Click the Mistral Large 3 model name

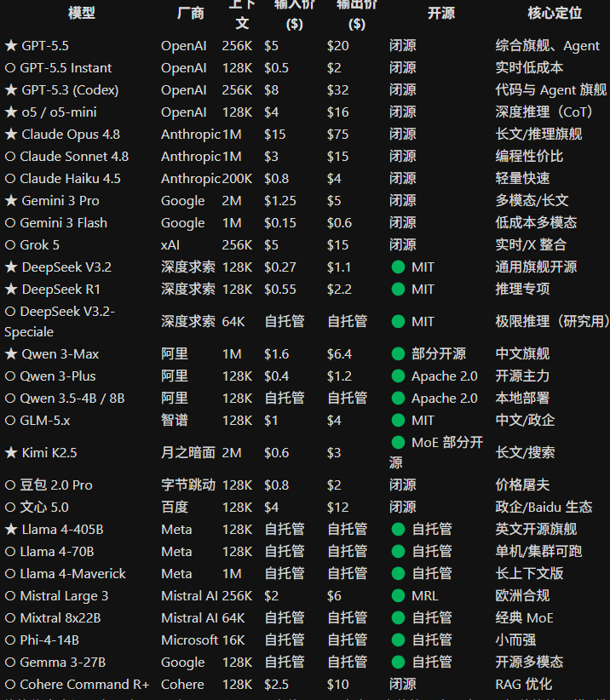coord(64,596)
